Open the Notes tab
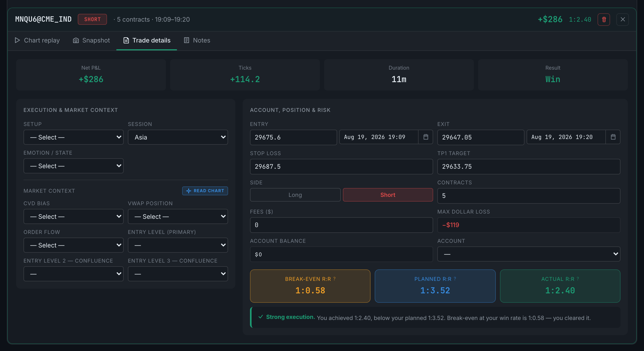 (x=197, y=40)
